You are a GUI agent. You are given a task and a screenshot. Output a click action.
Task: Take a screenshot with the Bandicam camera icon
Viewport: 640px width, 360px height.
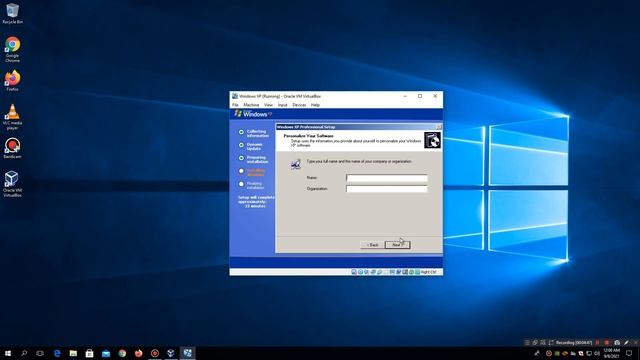coord(617,342)
